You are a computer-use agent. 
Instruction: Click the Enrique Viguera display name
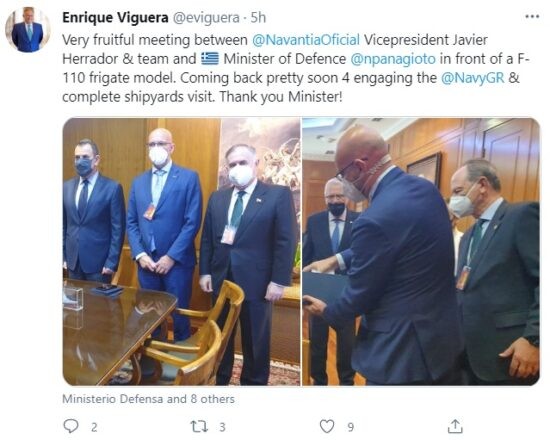point(115,18)
